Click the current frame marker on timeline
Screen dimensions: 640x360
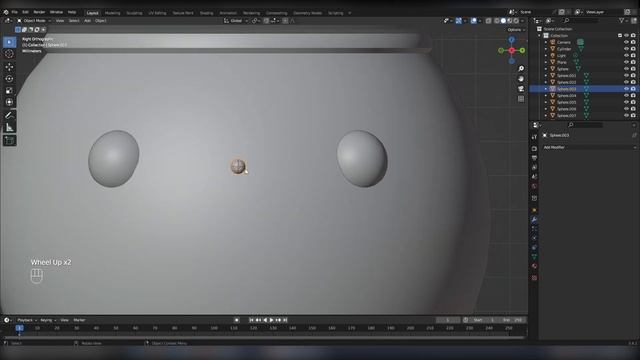19,328
